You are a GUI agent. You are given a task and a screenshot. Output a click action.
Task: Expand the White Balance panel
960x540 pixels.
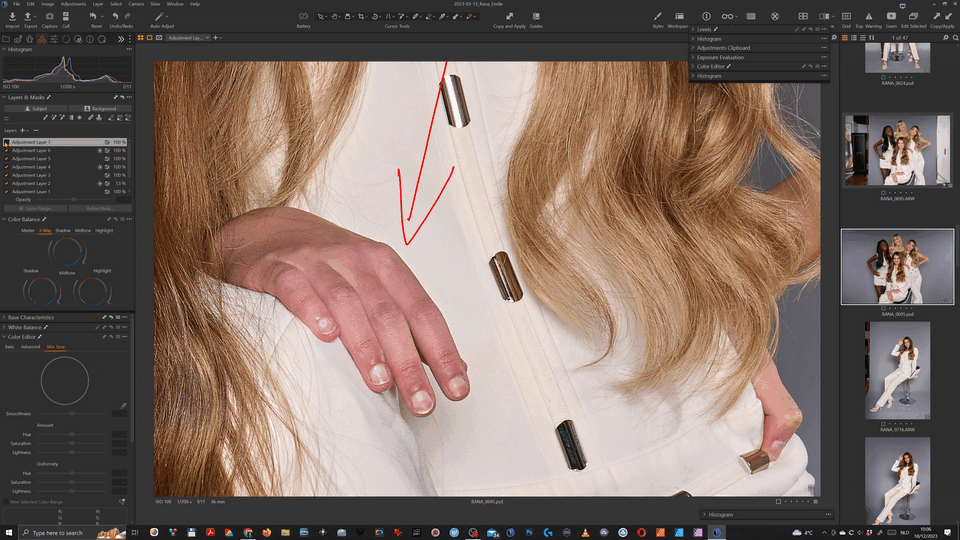click(x=4, y=328)
